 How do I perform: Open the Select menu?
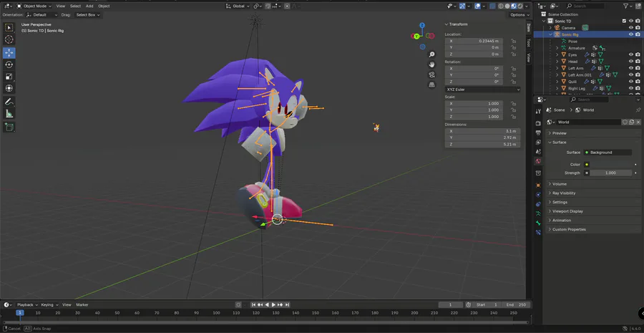coord(75,6)
